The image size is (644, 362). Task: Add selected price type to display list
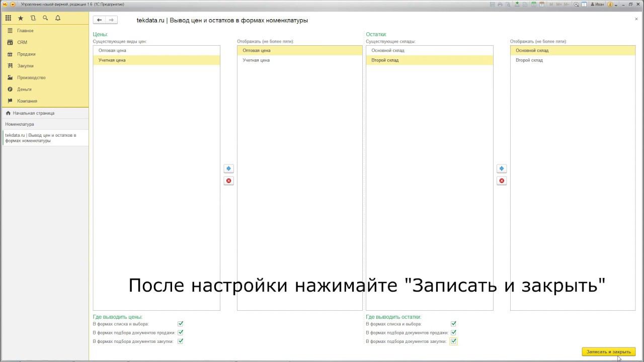tap(229, 168)
